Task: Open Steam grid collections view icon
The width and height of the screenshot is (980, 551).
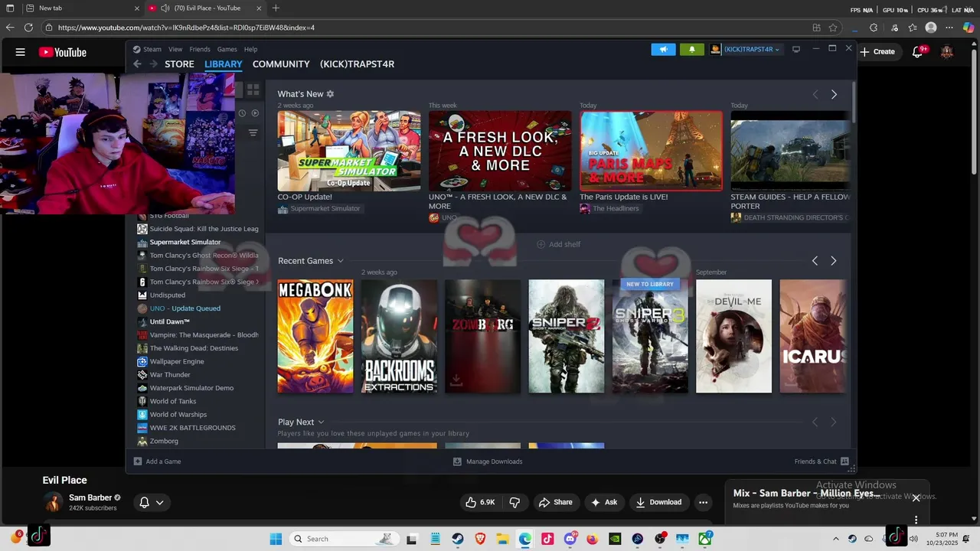Action: [253, 90]
